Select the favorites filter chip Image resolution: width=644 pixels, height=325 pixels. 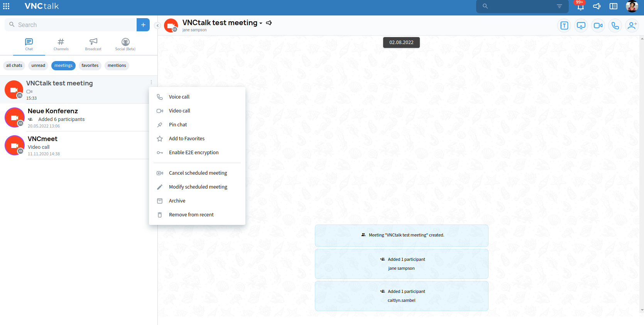(x=90, y=66)
